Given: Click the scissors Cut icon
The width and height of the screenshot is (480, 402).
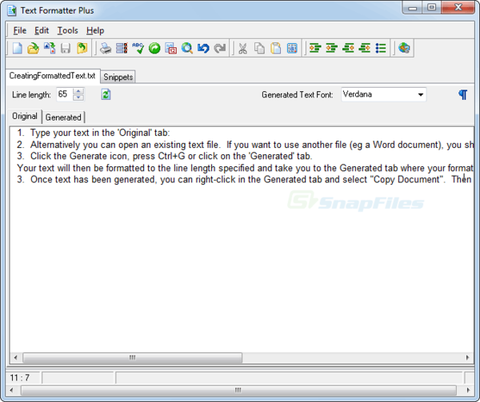Looking at the screenshot, I should pyautogui.click(x=243, y=48).
